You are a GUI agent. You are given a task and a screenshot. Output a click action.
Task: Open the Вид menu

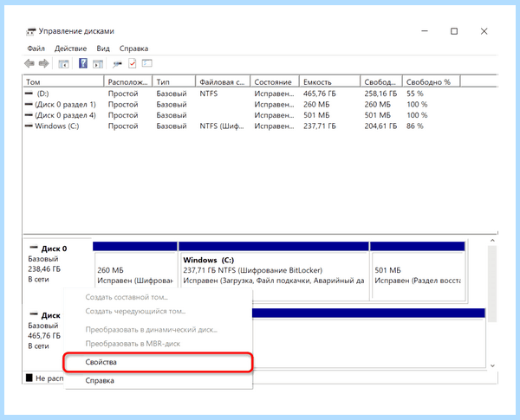103,48
